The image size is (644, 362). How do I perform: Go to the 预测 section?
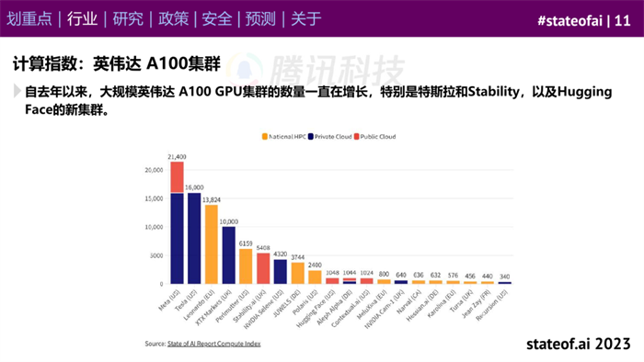tap(260, 19)
